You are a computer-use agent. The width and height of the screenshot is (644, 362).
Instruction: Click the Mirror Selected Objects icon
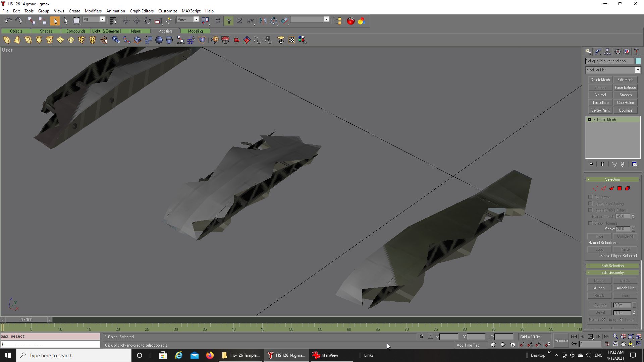[x=263, y=21]
